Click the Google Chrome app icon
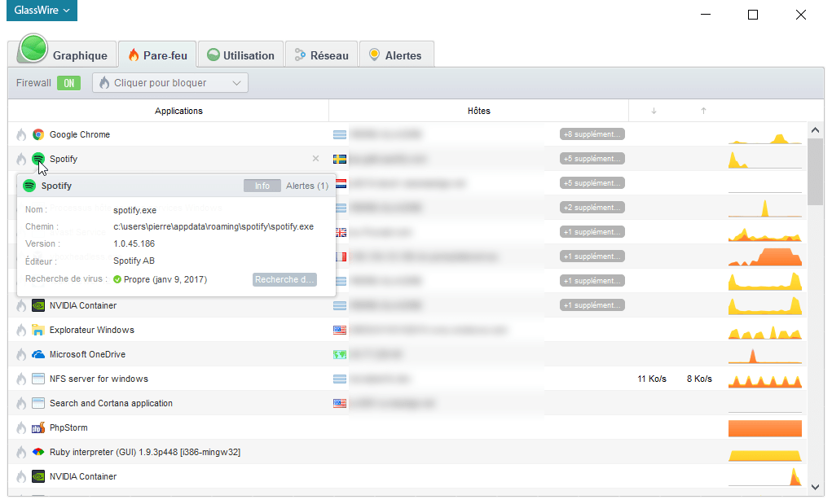This screenshot has width=832, height=504. click(x=37, y=134)
